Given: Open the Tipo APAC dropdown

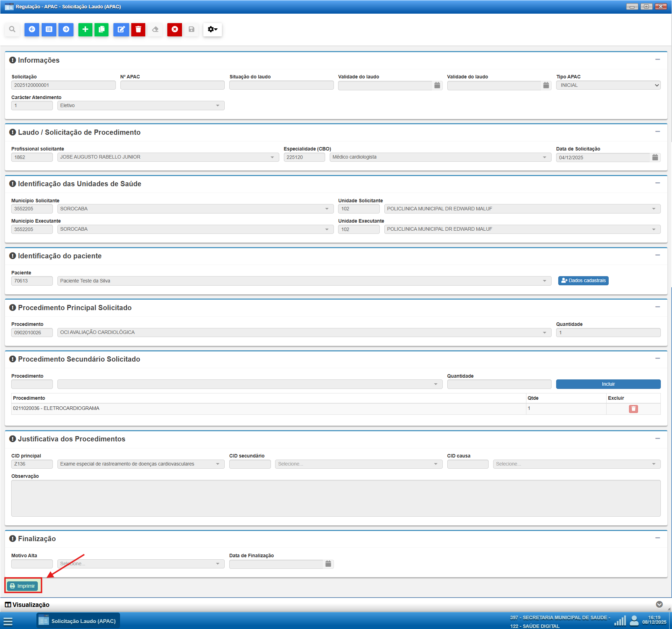Looking at the screenshot, I should pos(608,85).
